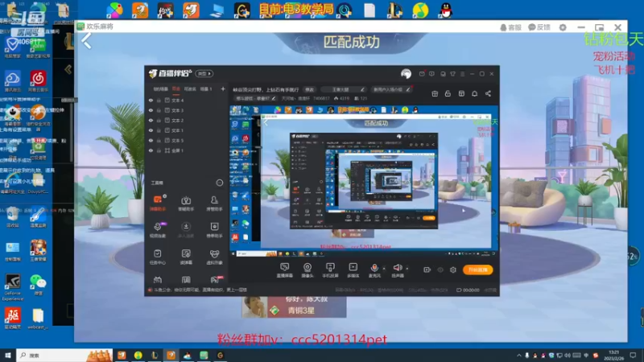644x362 pixels.
Task: Click the orange 开始直播 start streaming button
Action: pos(477,269)
